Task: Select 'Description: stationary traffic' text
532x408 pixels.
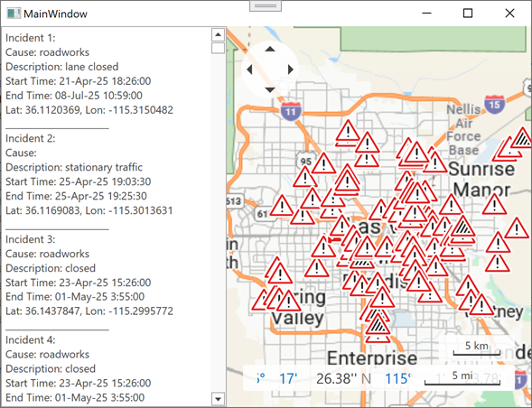Action: coord(74,167)
